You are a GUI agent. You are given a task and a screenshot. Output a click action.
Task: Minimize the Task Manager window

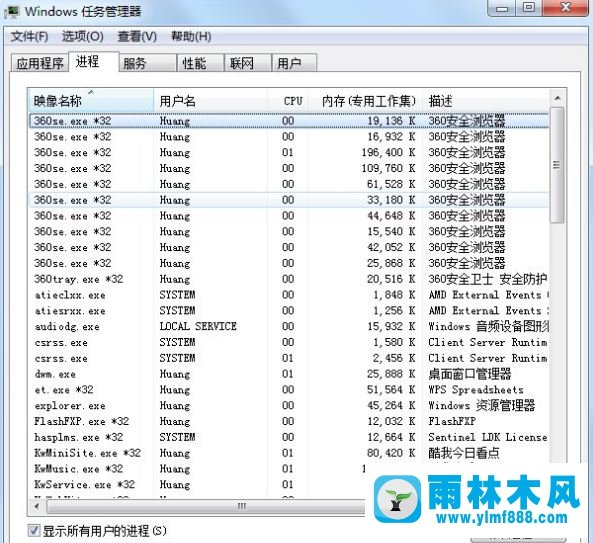pyautogui.click(x=502, y=8)
